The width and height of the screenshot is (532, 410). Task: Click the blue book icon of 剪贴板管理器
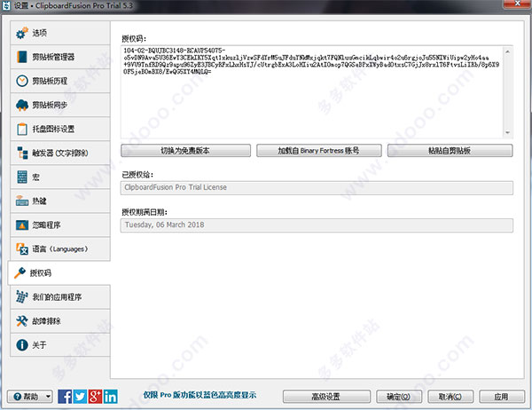22,57
